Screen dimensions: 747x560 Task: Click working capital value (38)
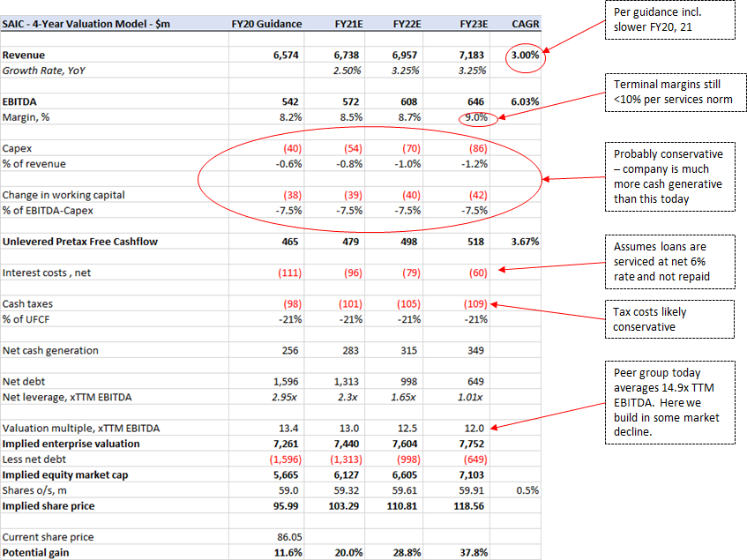coord(293,195)
